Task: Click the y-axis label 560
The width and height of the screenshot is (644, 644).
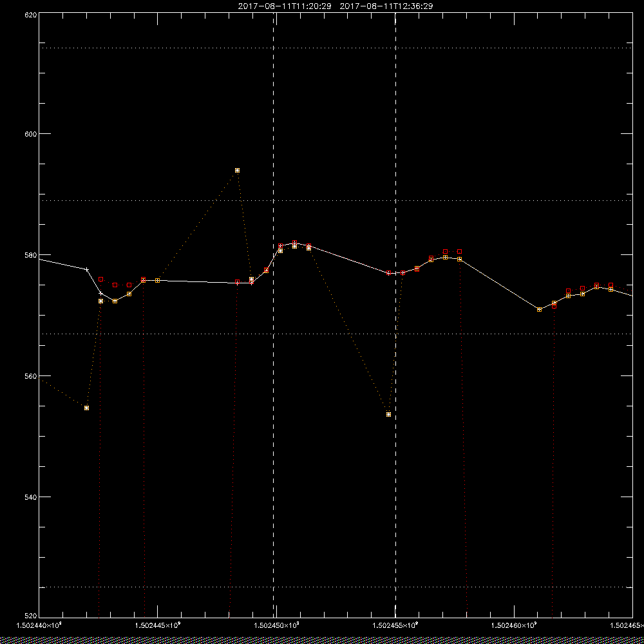Action: (31, 376)
